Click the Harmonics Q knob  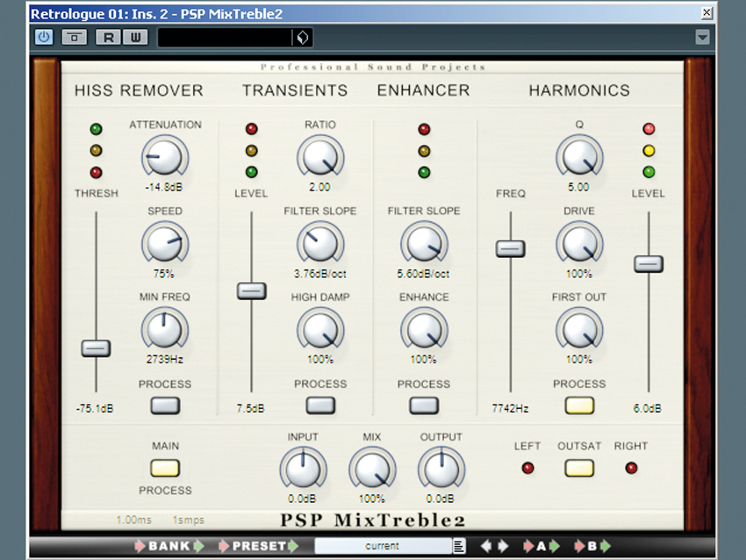pos(579,157)
